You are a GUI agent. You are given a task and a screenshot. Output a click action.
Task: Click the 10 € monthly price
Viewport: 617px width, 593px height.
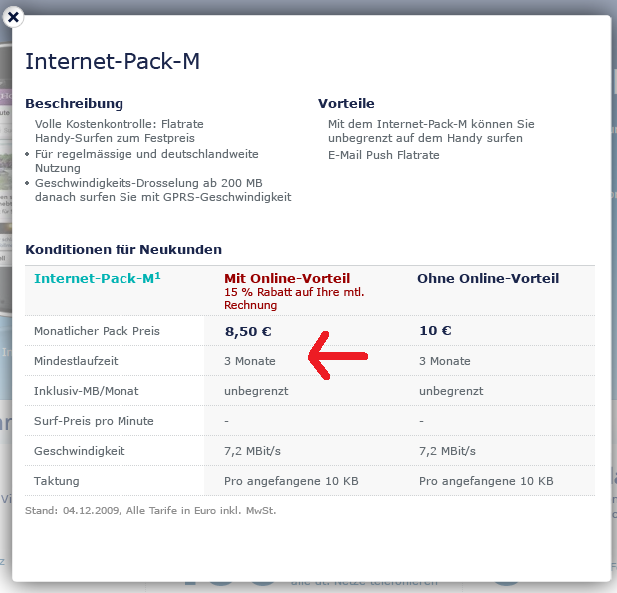click(x=435, y=330)
